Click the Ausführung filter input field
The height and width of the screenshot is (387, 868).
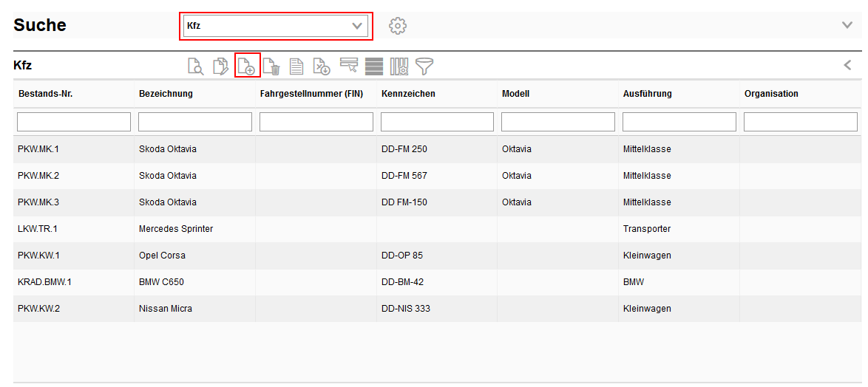(x=679, y=122)
